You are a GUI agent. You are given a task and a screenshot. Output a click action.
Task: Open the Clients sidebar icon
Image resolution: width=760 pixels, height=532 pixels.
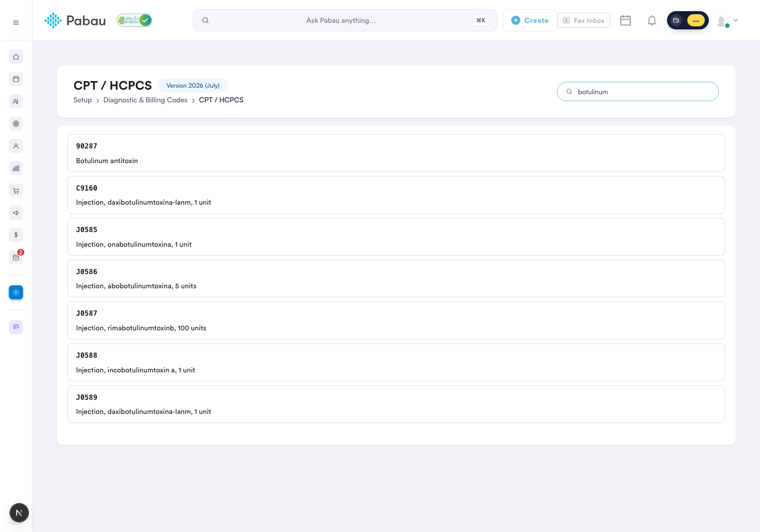click(16, 101)
